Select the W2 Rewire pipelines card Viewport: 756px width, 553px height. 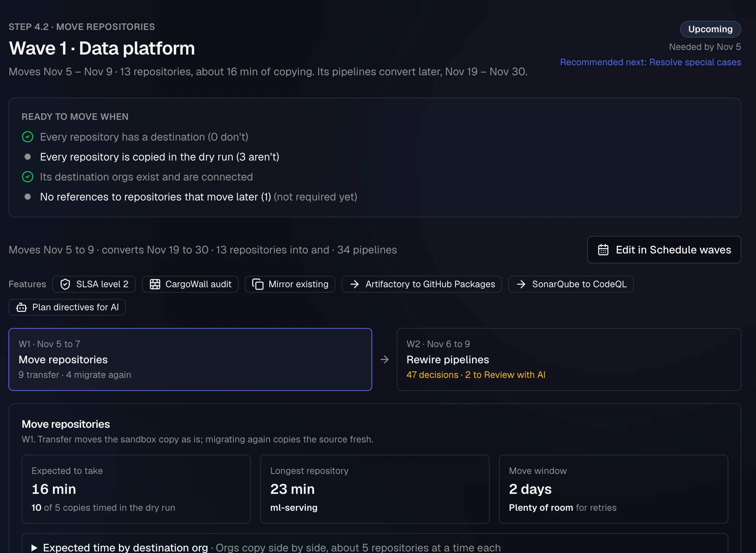pos(569,359)
